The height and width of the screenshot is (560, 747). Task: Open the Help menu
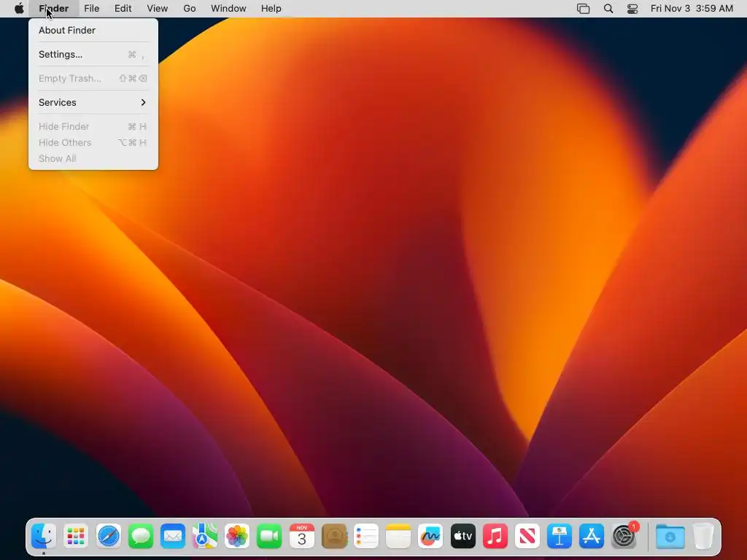point(271,9)
